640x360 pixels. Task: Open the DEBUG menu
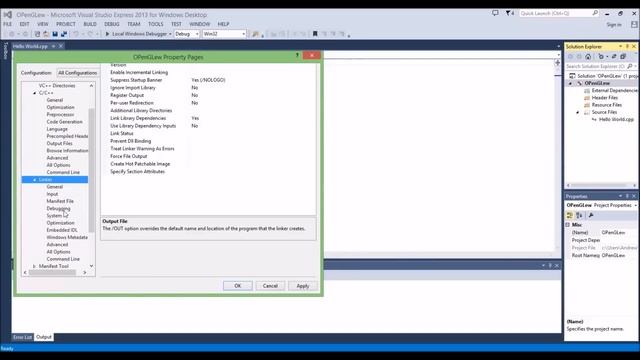(x=112, y=24)
